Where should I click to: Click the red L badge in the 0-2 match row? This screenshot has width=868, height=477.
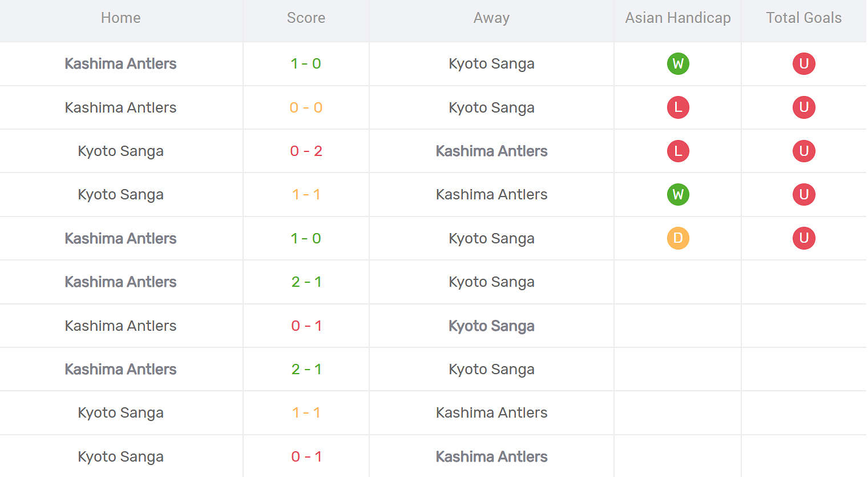pos(678,151)
